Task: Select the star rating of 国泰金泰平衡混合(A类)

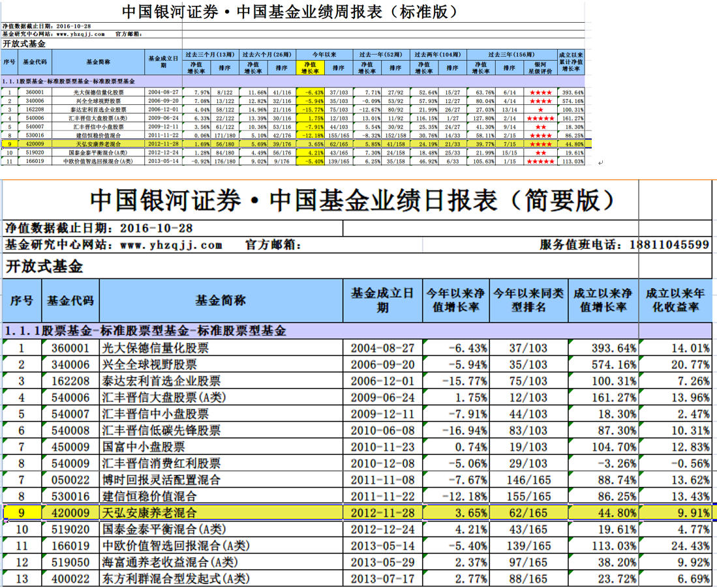Action: pos(540,153)
